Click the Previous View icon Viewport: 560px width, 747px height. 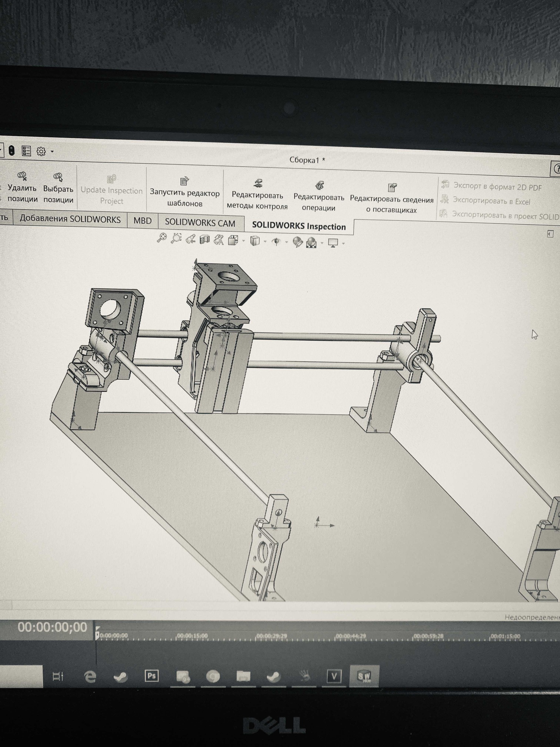pyautogui.click(x=190, y=239)
